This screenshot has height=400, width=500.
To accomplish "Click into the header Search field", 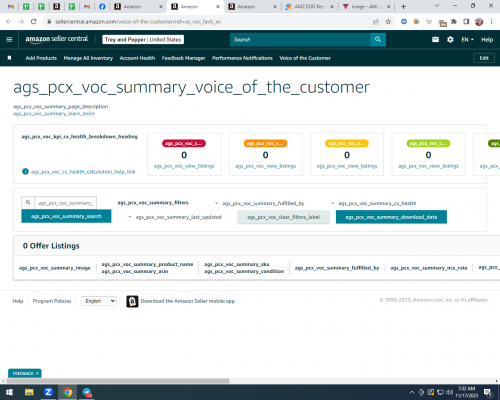I will (x=300, y=40).
